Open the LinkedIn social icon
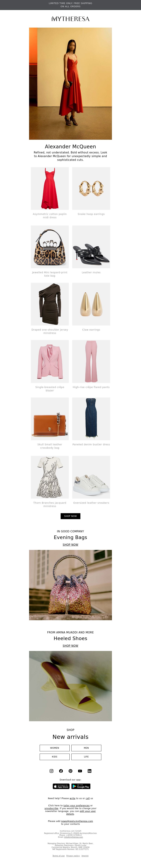Screen dimensions: 141x868 89,771
